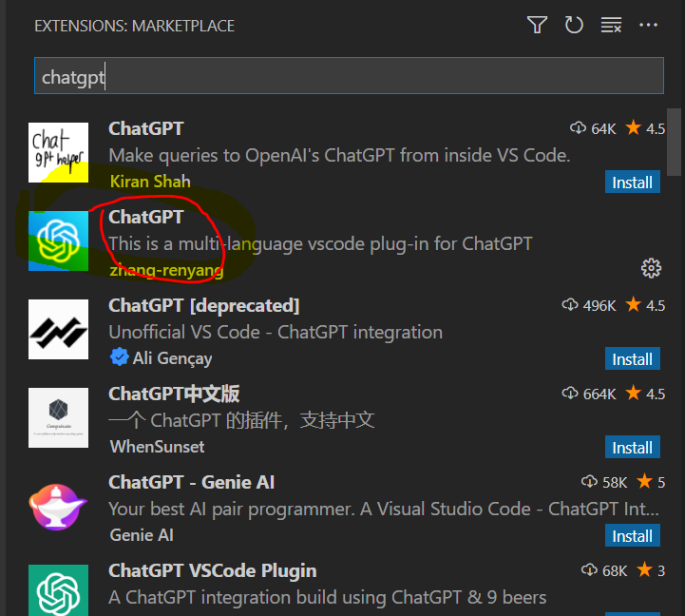Click verified publisher badge next to Ali Gençay

coord(119,356)
